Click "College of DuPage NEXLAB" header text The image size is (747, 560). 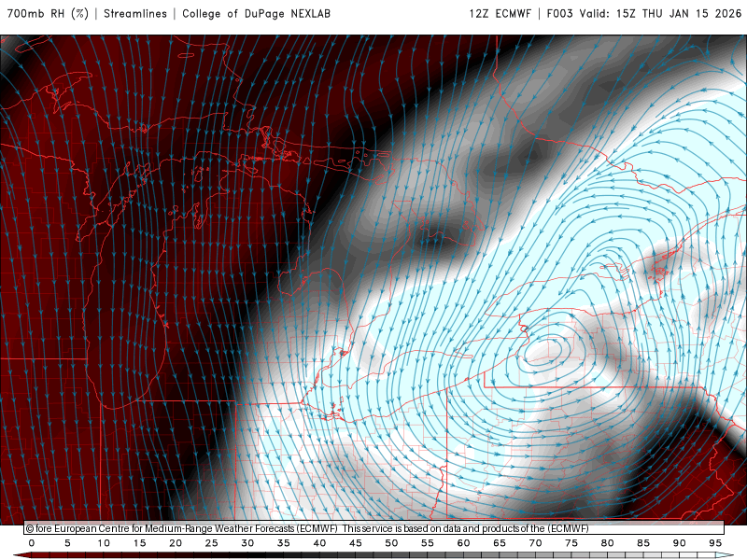tap(256, 14)
